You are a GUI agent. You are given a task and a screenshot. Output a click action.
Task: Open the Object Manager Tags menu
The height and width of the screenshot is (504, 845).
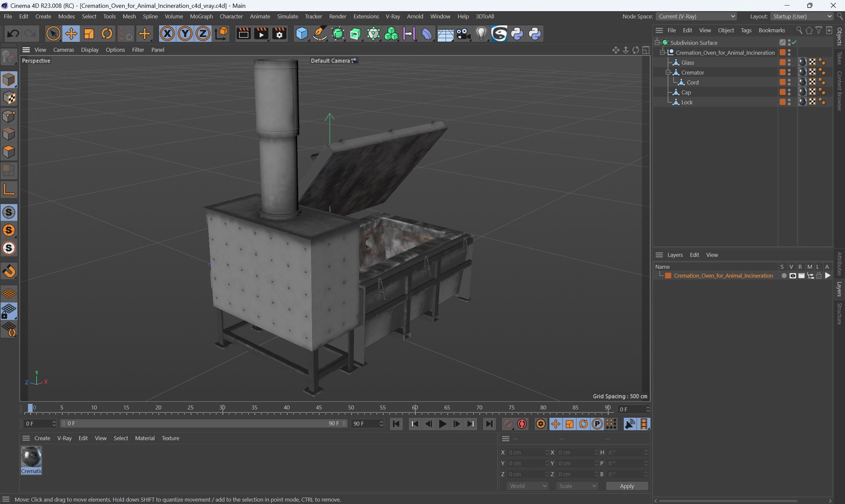[746, 30]
